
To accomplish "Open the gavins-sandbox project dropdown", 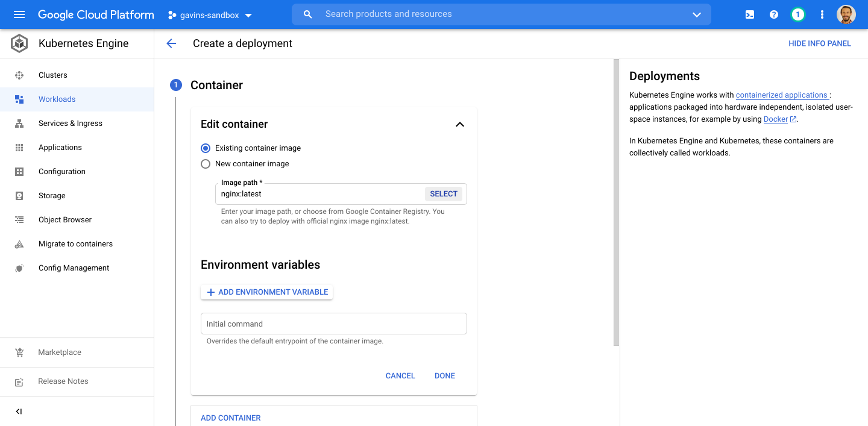I will pyautogui.click(x=210, y=15).
